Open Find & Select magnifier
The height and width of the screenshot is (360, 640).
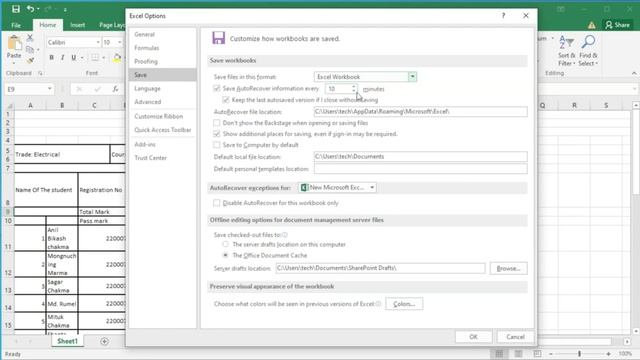pyautogui.click(x=588, y=51)
